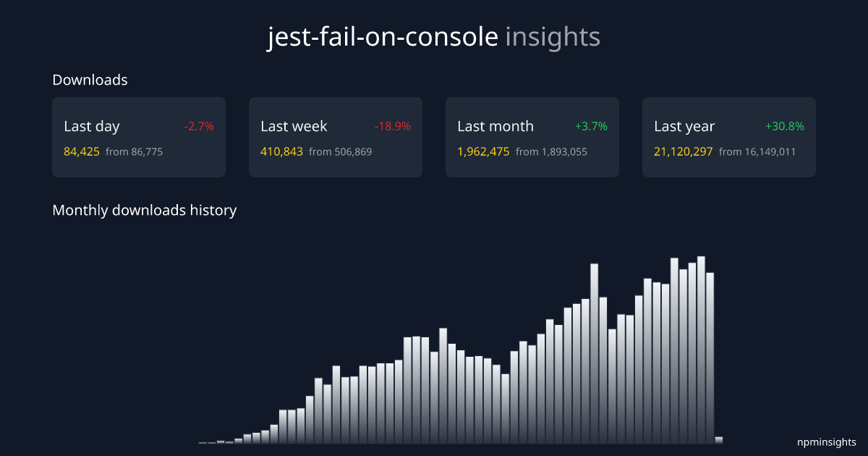The height and width of the screenshot is (456, 868).
Task: Click the "Last day" downloads card
Action: pos(139,137)
